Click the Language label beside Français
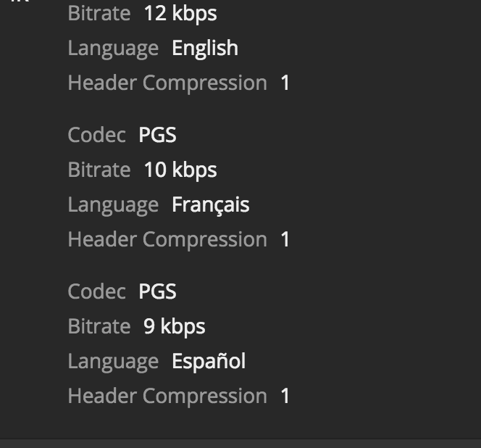The width and height of the screenshot is (481, 448). 112,205
